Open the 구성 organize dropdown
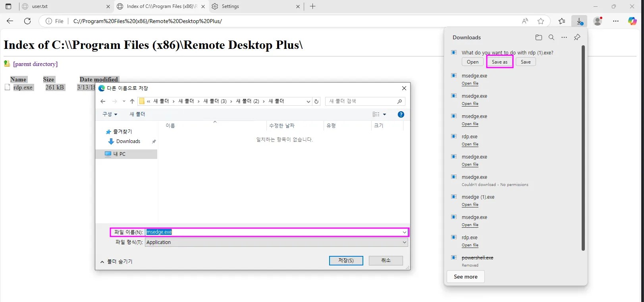This screenshot has height=302, width=644. 110,114
